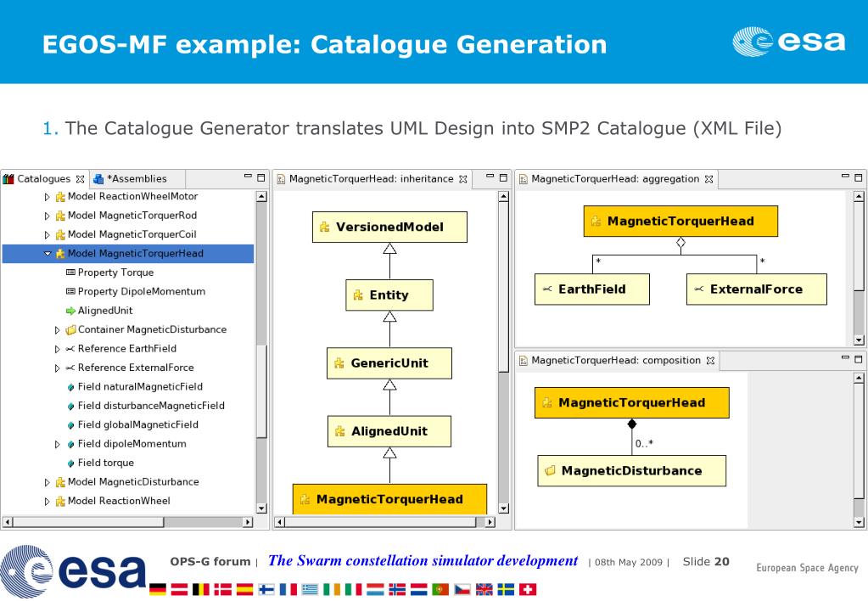Viewport: 868px width, 601px height.
Task: Maximize the inheritance diagram panel
Action: [x=503, y=177]
